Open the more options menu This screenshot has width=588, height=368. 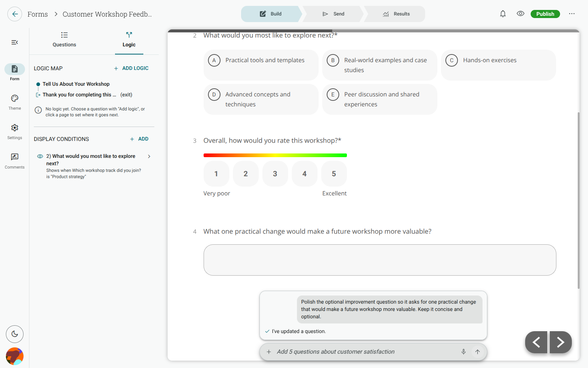click(571, 14)
